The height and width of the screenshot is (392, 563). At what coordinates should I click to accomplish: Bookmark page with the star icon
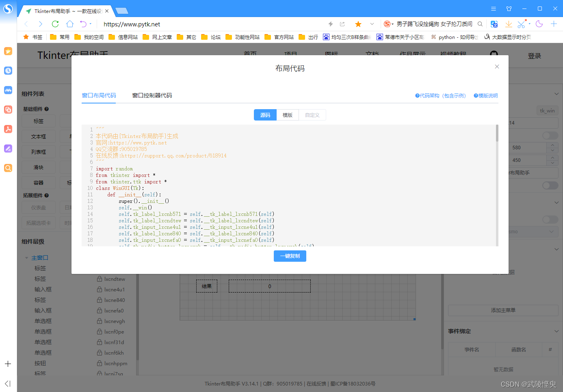pos(358,24)
